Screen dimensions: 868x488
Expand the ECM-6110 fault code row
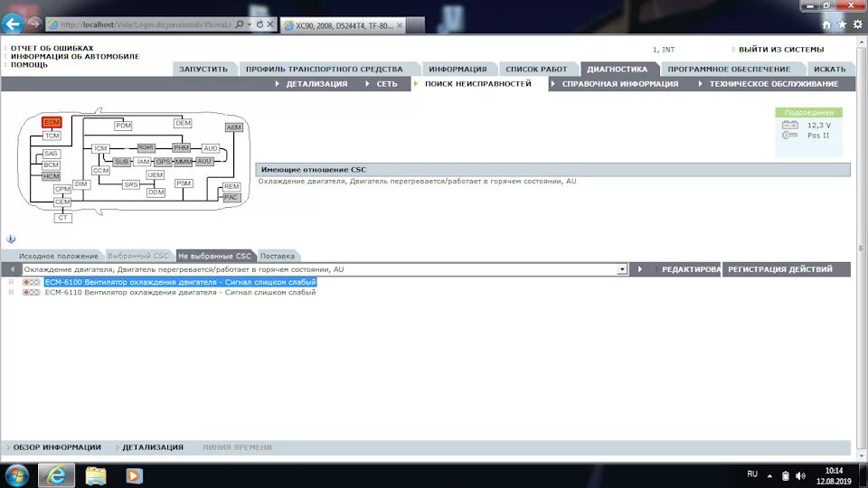point(11,292)
